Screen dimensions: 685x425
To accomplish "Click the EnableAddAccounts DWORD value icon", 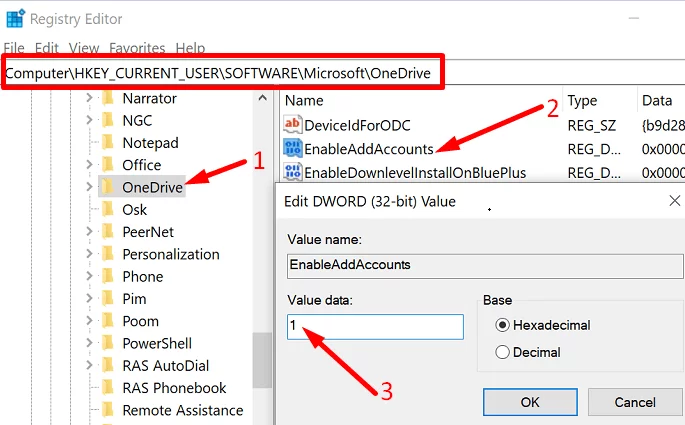I will point(292,148).
